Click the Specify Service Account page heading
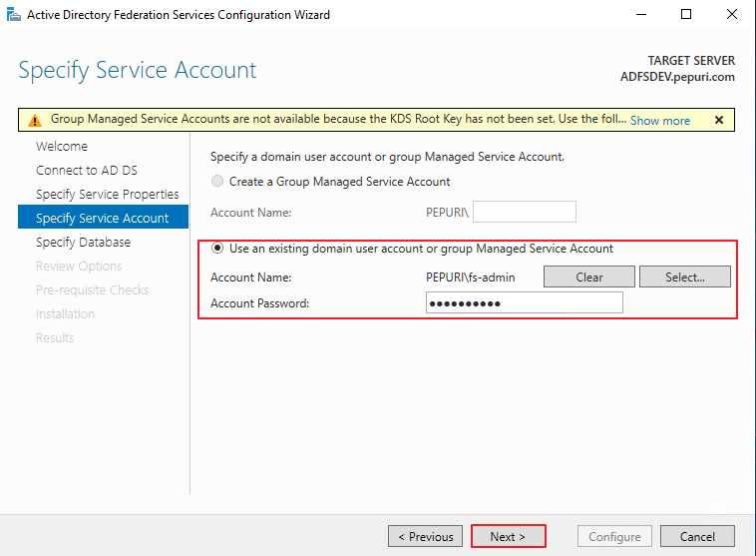The height and width of the screenshot is (556, 756). coord(138,71)
